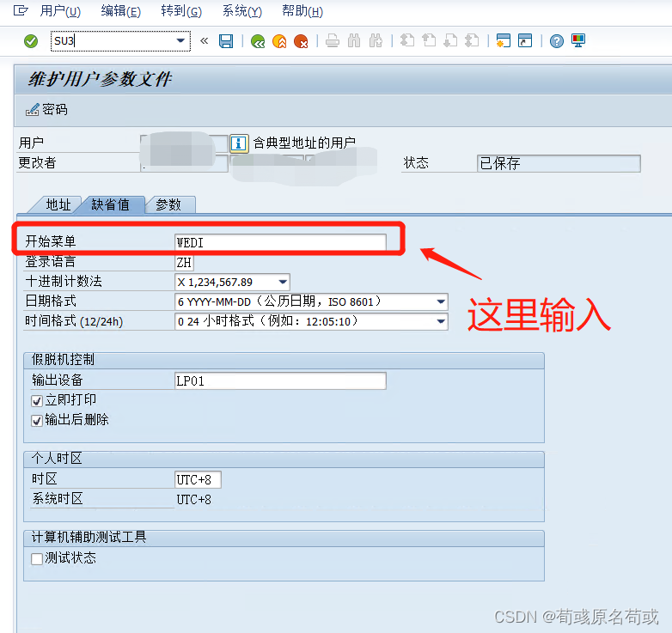Open the 编辑(E) menu
Image resolution: width=672 pixels, height=633 pixels.
[x=120, y=10]
